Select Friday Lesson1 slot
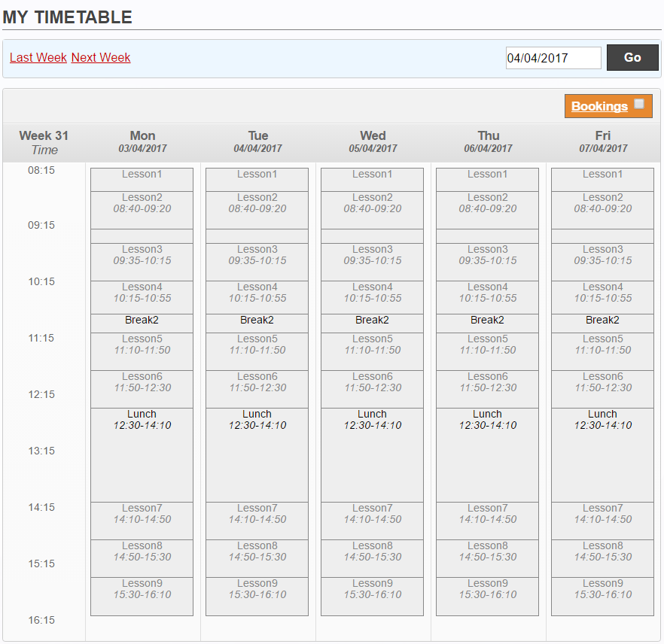664x644 pixels. (x=602, y=180)
